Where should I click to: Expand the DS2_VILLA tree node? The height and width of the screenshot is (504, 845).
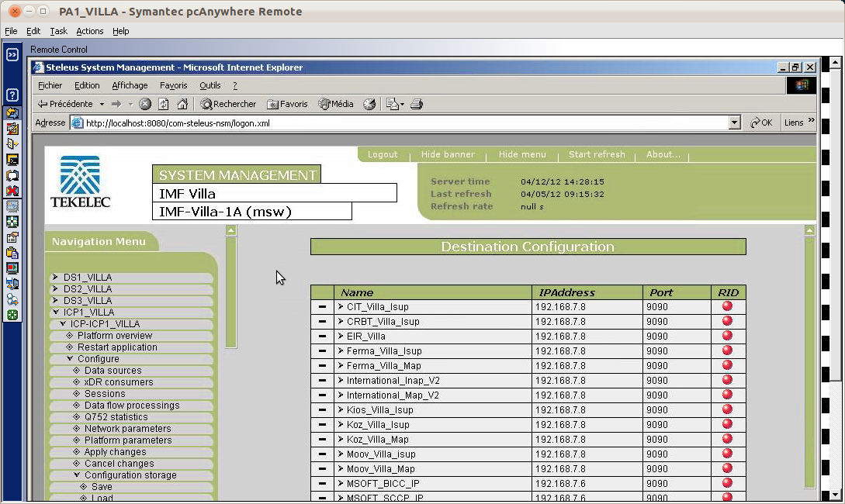click(x=54, y=288)
